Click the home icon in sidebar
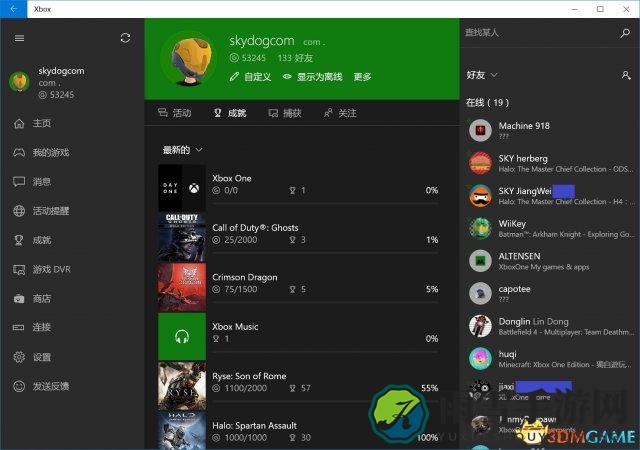The width and height of the screenshot is (640, 450). coord(19,123)
